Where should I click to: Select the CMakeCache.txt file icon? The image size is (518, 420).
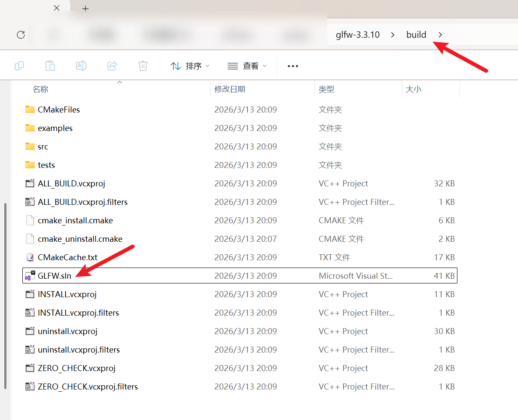[x=30, y=257]
